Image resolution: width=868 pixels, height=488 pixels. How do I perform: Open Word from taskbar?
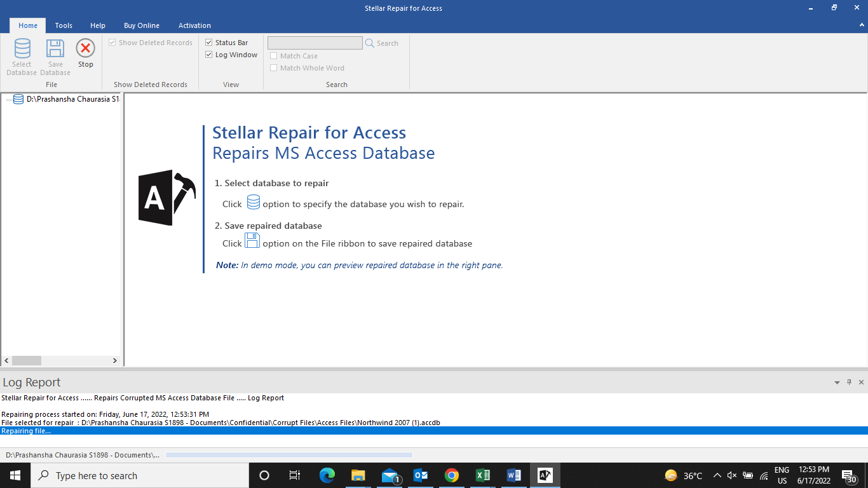[x=514, y=475]
